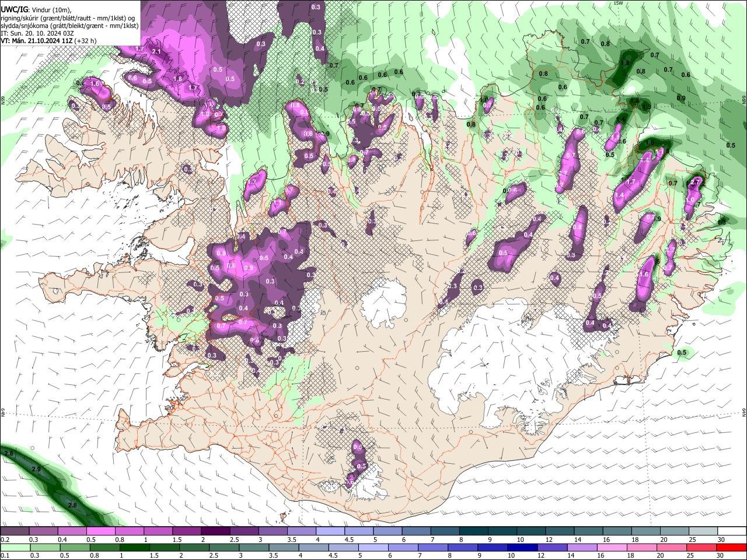This screenshot has height=560, width=747.
Task: Select the blue 8 rain legend swatch
Action: tap(464, 547)
